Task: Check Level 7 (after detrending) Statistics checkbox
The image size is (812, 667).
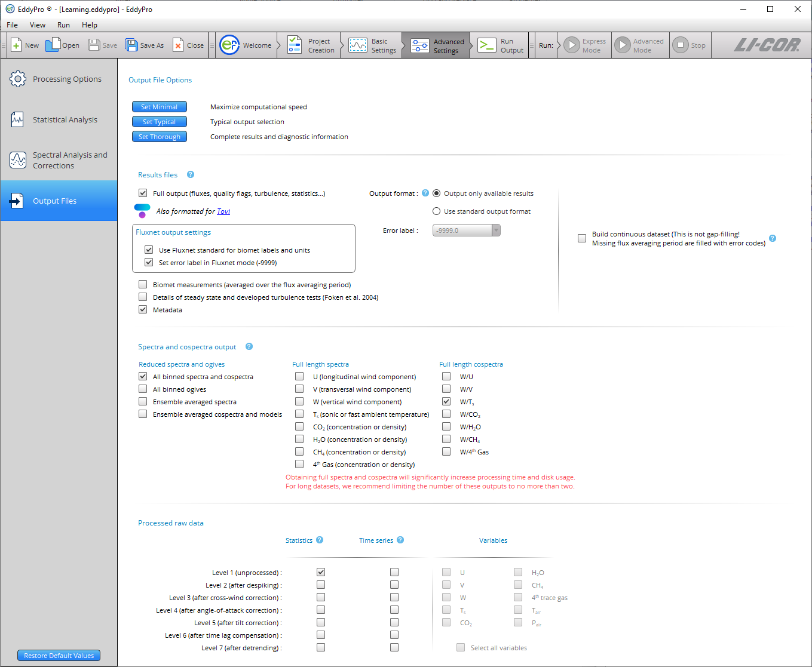Action: coord(321,647)
